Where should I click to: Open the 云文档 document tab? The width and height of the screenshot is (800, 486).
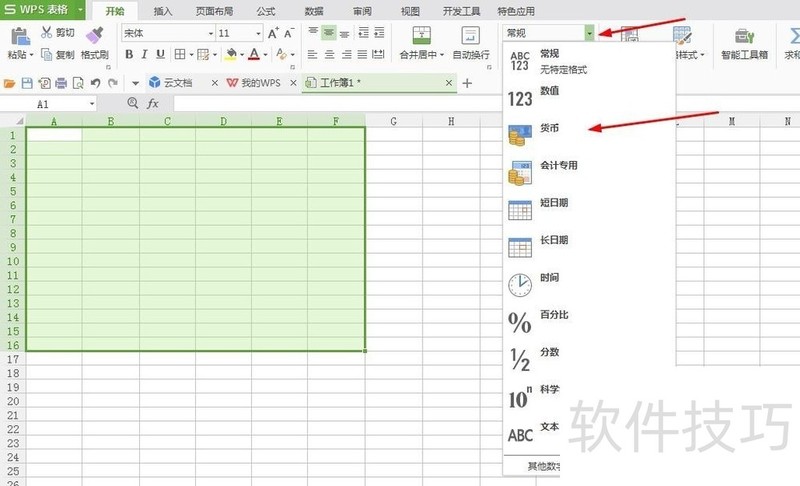click(x=177, y=83)
